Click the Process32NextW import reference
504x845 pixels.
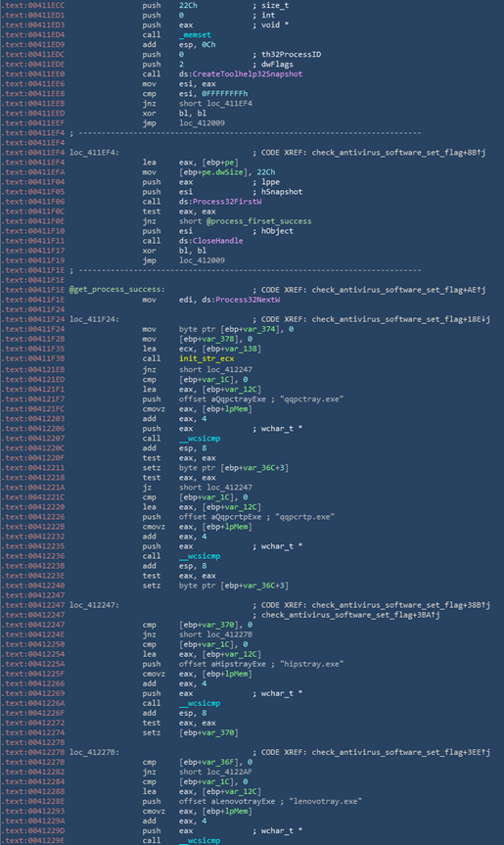click(248, 300)
